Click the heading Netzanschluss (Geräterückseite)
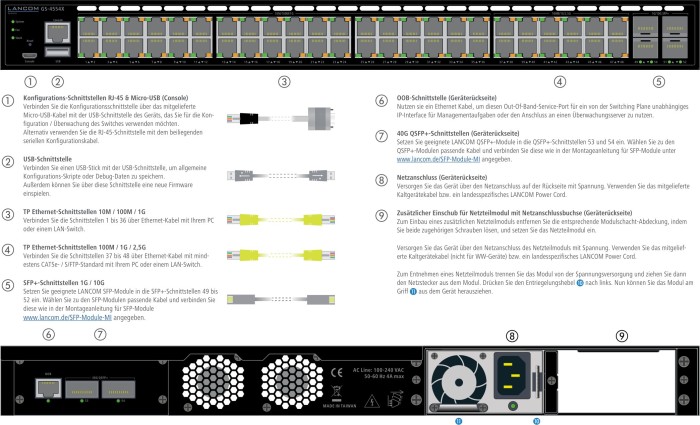Viewport: 700px width, 425px height. pos(442,177)
